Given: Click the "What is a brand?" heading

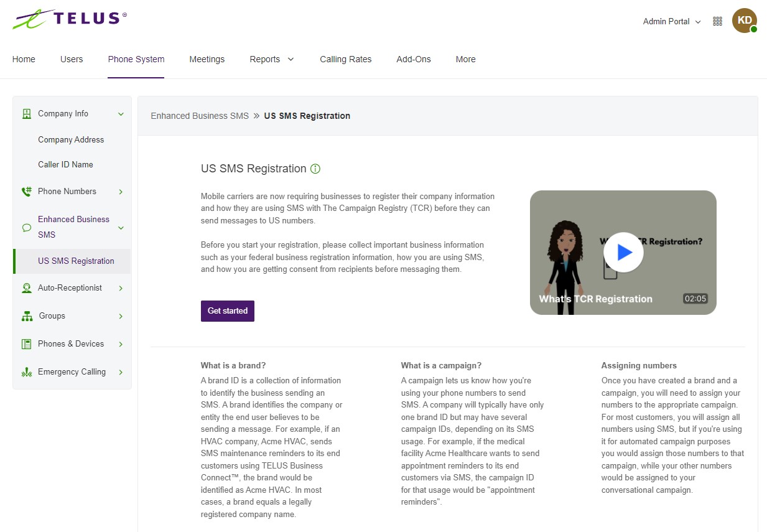Looking at the screenshot, I should click(233, 366).
